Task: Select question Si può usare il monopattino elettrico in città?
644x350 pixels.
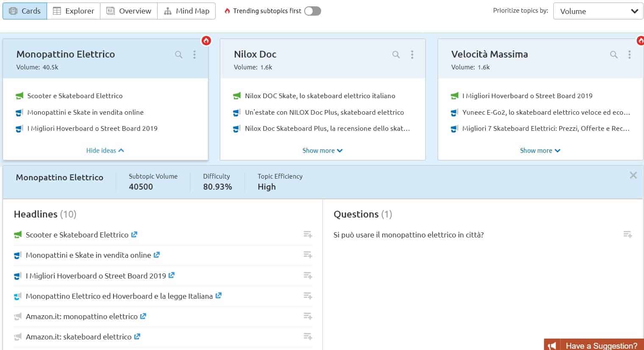Action: [408, 235]
